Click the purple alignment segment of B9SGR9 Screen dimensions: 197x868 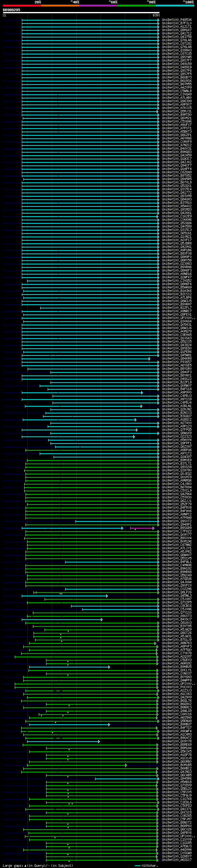[143, 528]
